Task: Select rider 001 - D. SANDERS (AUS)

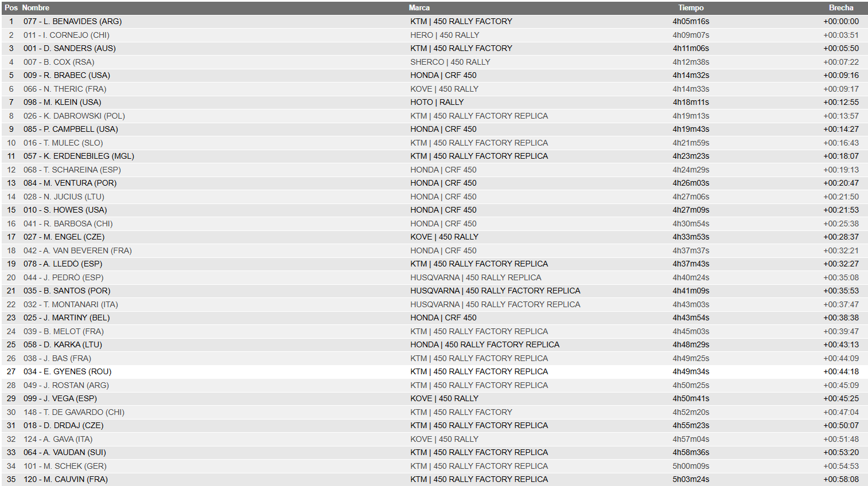Action: pos(69,48)
